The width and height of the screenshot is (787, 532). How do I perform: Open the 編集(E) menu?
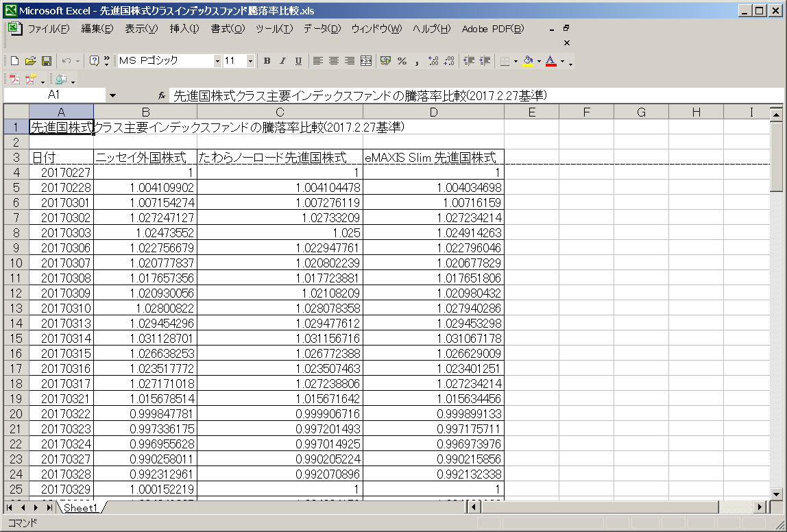(x=97, y=29)
